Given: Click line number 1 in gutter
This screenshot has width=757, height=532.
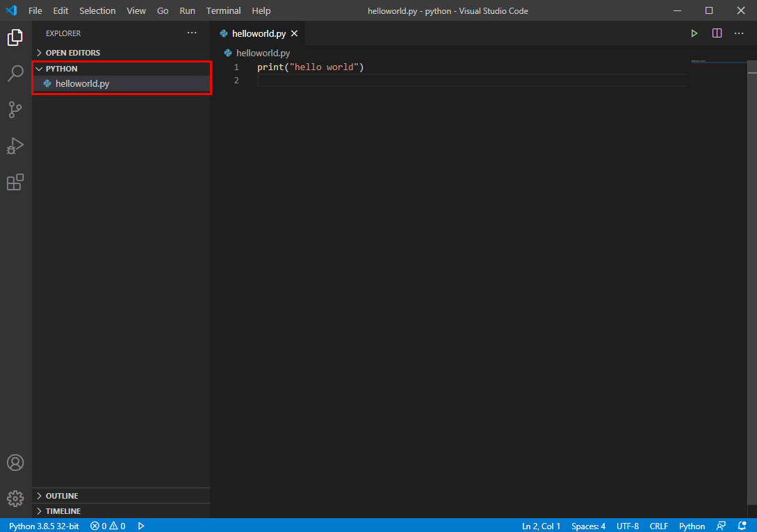Looking at the screenshot, I should (x=236, y=67).
